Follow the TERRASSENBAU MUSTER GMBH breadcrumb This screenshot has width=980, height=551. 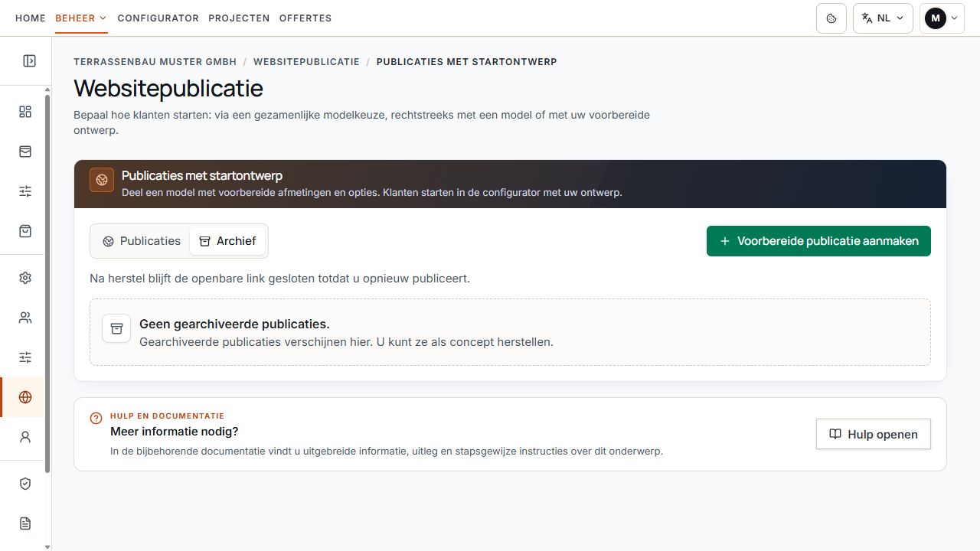pyautogui.click(x=155, y=61)
